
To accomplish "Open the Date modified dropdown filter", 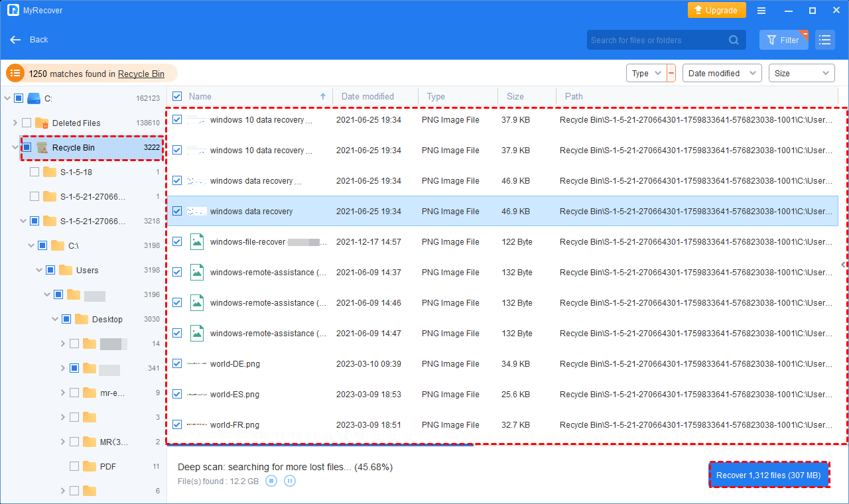I will pos(722,73).
